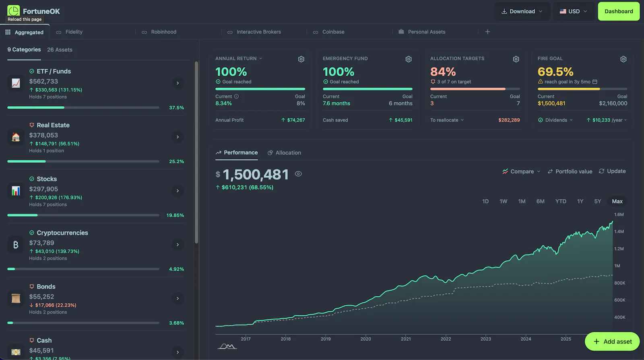
Task: Toggle portfolio value visibility eye
Action: [x=298, y=174]
